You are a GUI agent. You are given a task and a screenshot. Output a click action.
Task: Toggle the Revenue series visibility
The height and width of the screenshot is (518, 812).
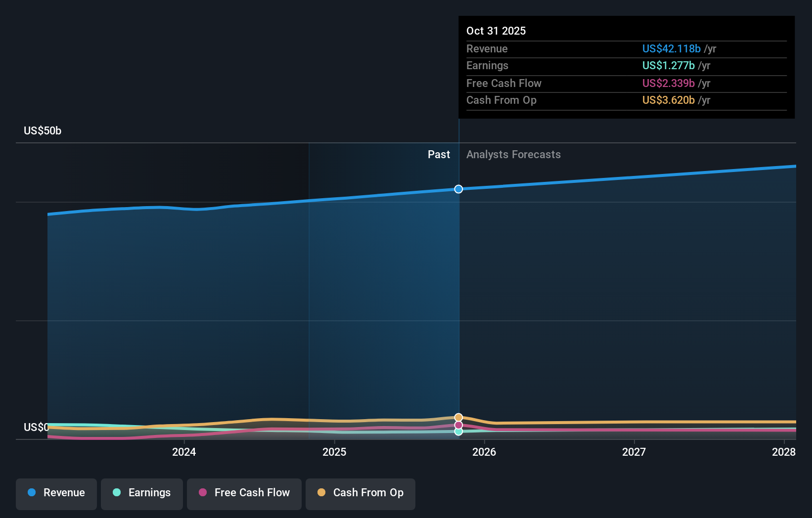[x=56, y=494]
